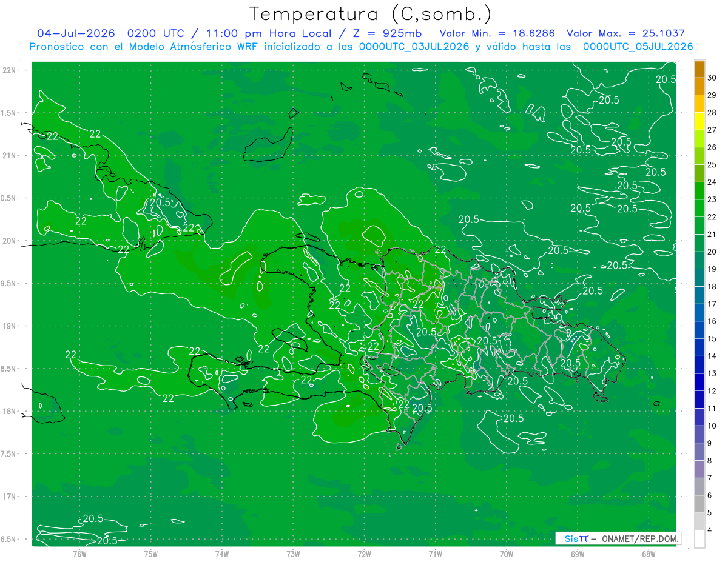
Task: Click the '0000UTC_03JUL2026' initialization time
Action: [414, 47]
